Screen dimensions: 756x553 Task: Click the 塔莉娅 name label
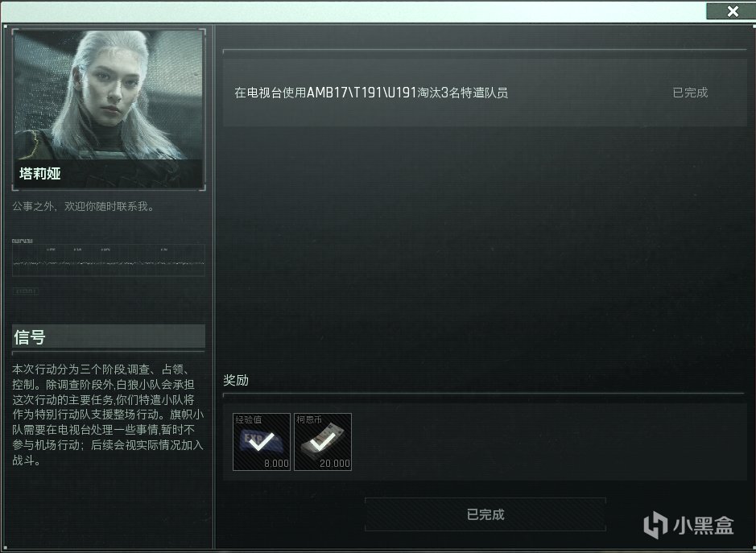40,174
